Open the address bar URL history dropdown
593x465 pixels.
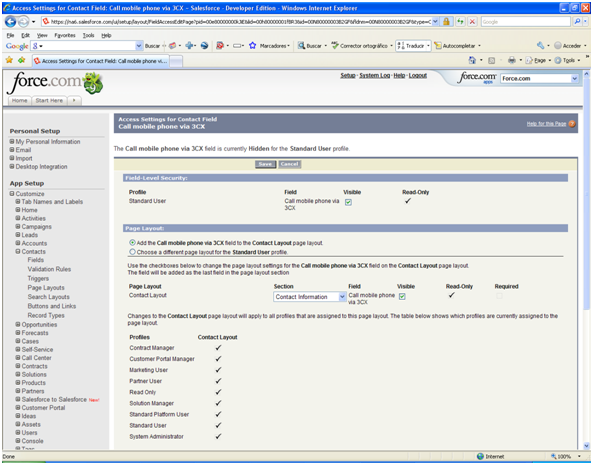click(x=435, y=22)
